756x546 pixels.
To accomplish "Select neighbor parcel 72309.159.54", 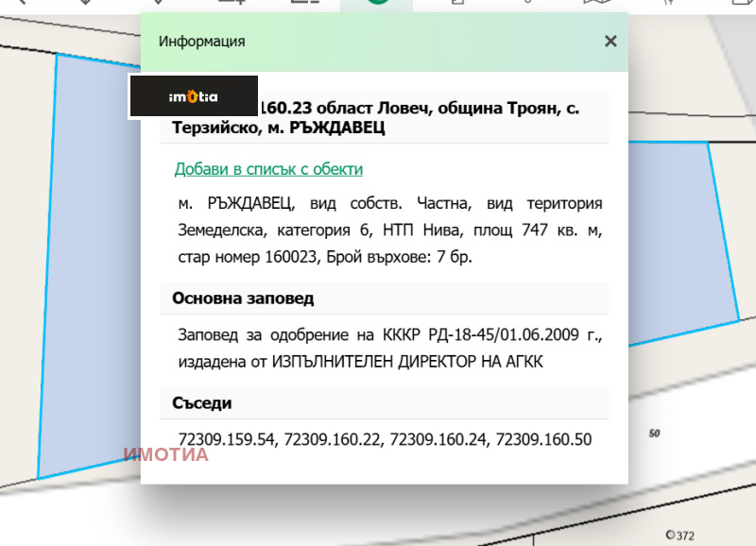I will point(228,439).
